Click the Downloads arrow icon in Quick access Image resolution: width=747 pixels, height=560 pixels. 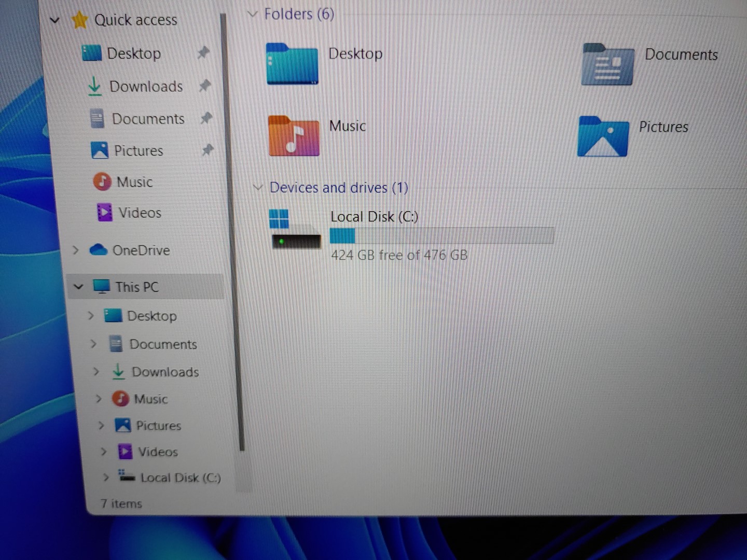coord(94,86)
